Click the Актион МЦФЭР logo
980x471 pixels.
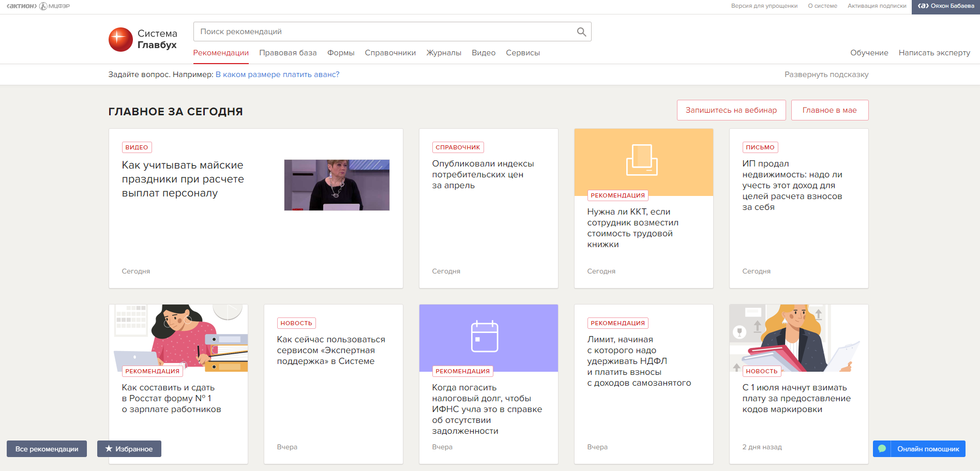pos(38,6)
